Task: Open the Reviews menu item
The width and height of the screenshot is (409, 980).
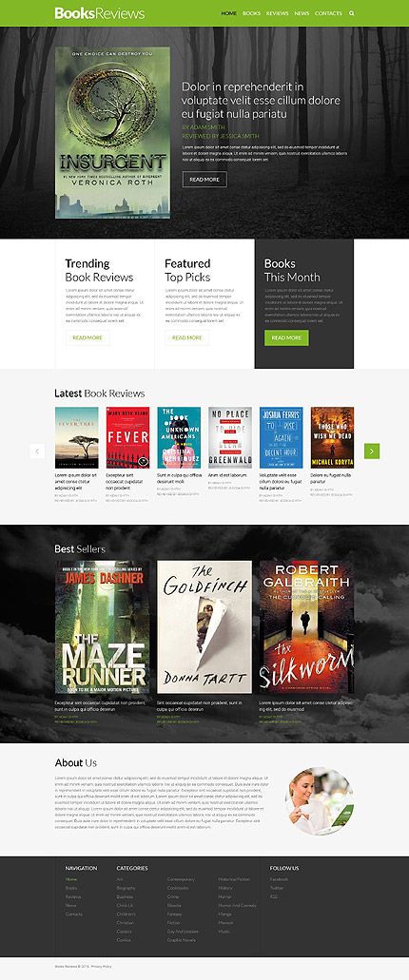Action: click(x=277, y=13)
